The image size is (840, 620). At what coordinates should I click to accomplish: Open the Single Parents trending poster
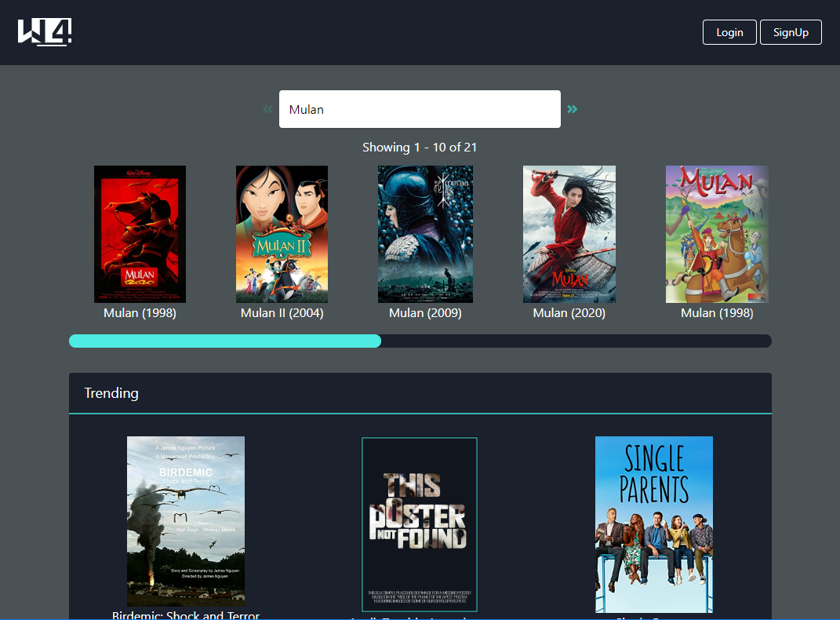point(654,524)
